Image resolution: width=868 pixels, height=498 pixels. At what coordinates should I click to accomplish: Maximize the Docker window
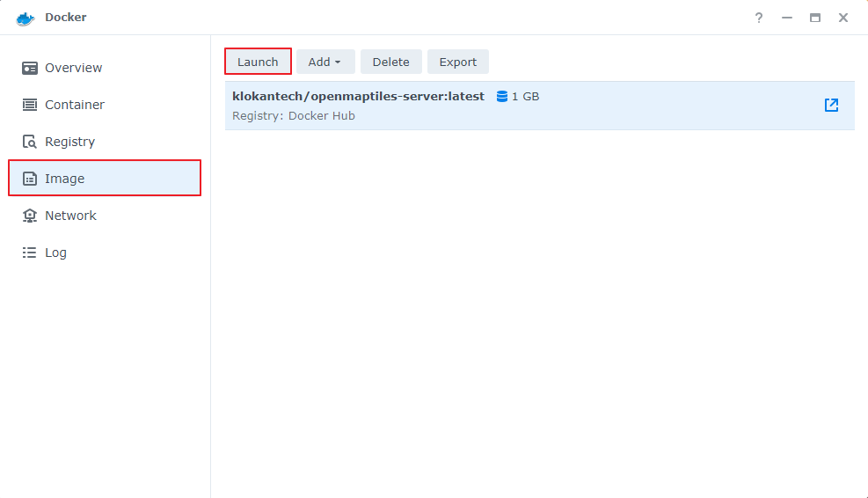[815, 18]
